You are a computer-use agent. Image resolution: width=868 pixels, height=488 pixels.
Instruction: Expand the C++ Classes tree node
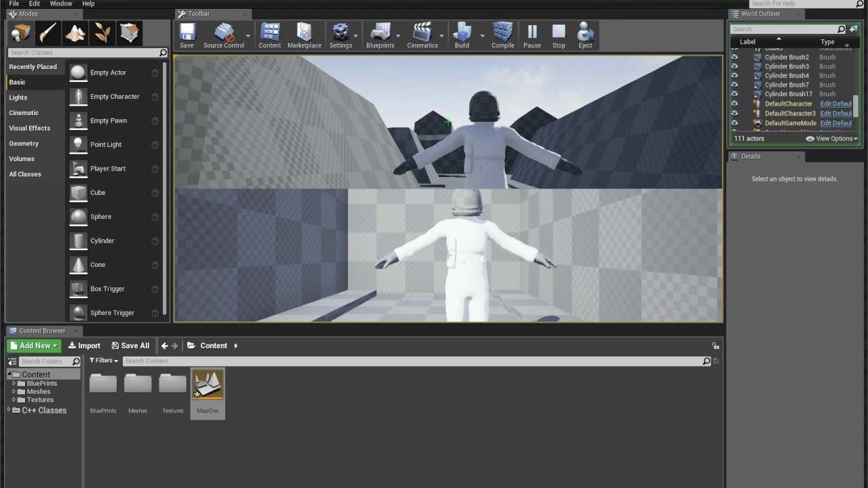pos(9,410)
